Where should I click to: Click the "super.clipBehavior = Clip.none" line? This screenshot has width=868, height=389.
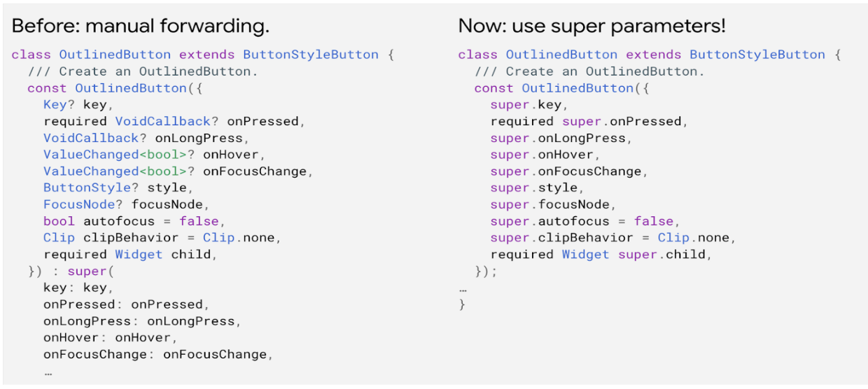(612, 238)
